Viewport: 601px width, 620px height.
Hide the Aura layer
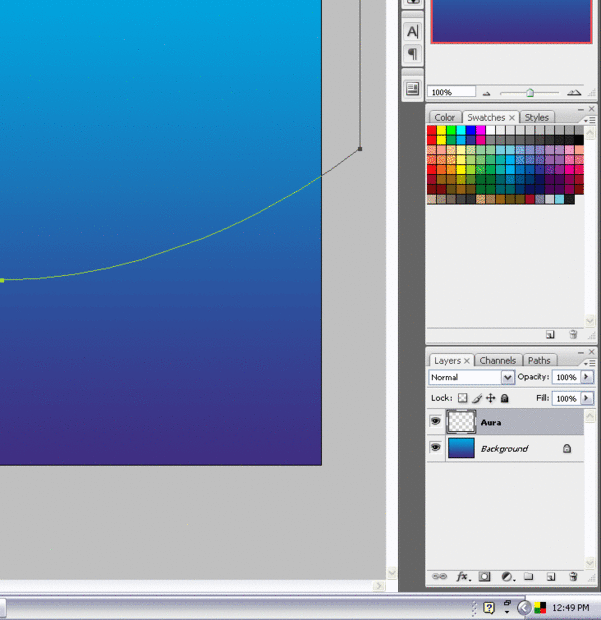point(436,421)
